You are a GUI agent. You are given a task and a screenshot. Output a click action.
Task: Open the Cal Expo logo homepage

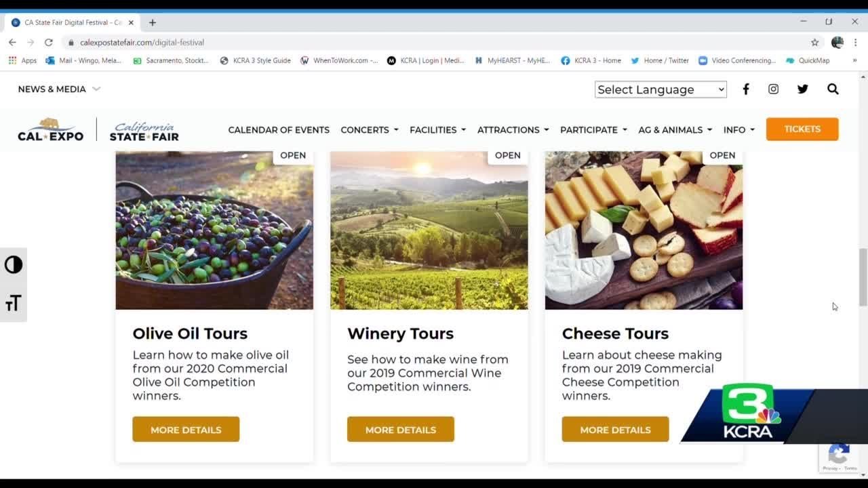tap(51, 129)
